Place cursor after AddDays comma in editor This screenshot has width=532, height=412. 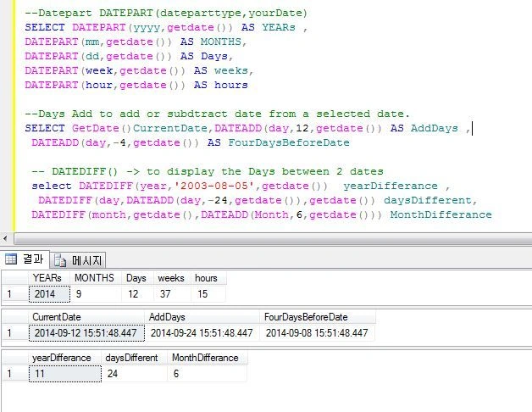pos(471,128)
